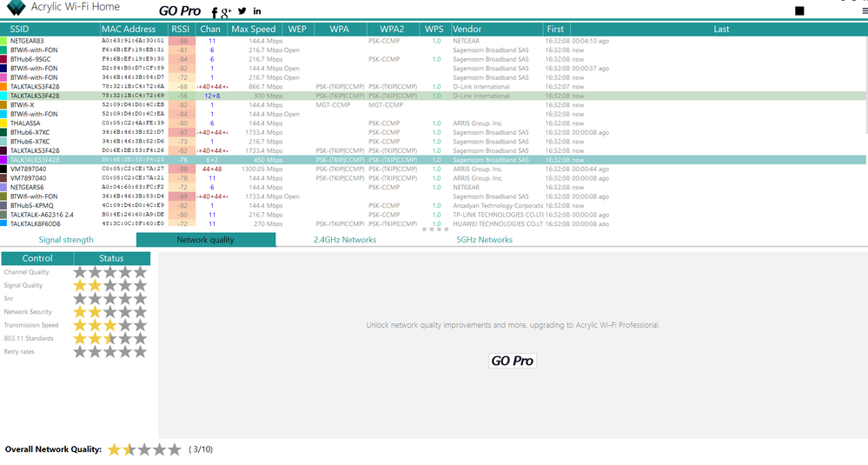
Task: Click the NETGEAR83 green color swatch
Action: pos(3,41)
